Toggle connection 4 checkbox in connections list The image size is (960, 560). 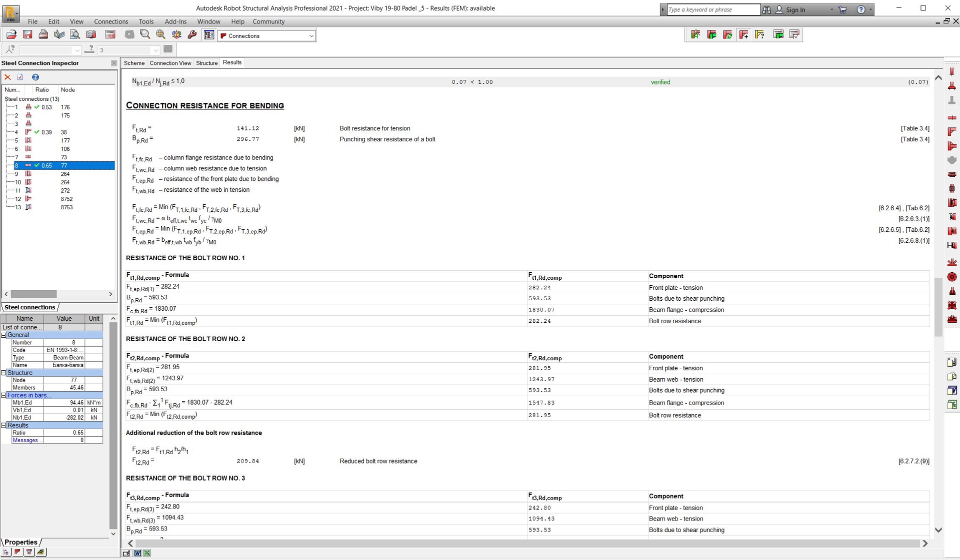[36, 132]
